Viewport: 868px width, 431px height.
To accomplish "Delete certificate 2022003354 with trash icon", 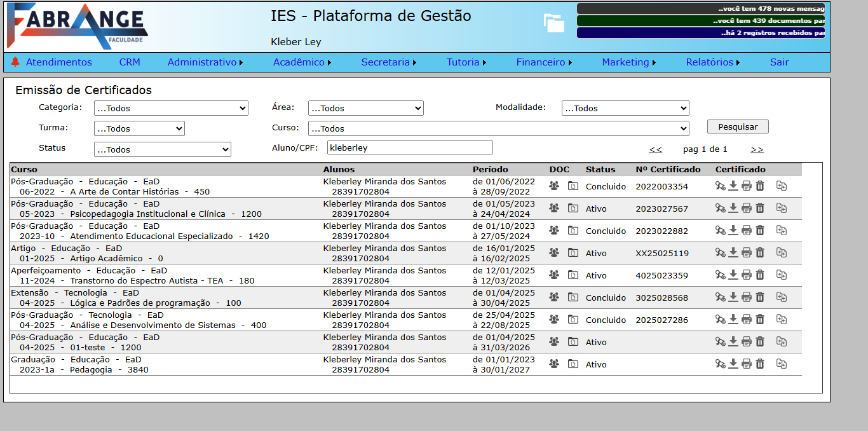I will [760, 186].
